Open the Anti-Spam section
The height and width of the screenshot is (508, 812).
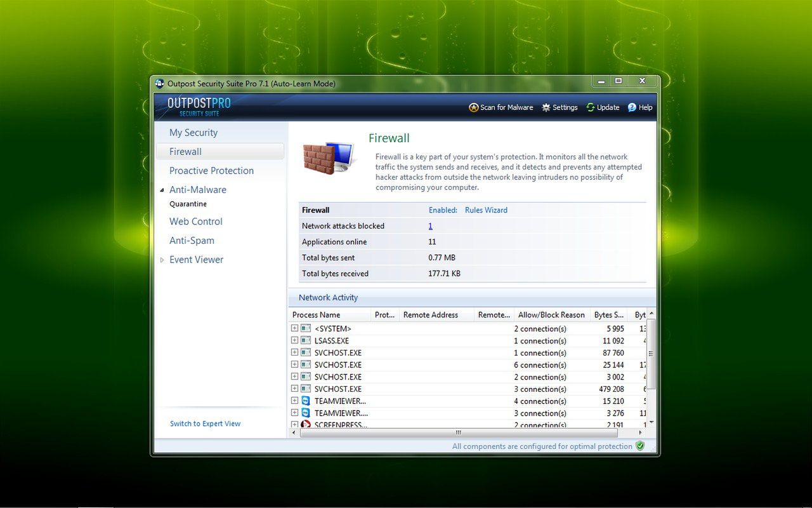[x=192, y=241]
